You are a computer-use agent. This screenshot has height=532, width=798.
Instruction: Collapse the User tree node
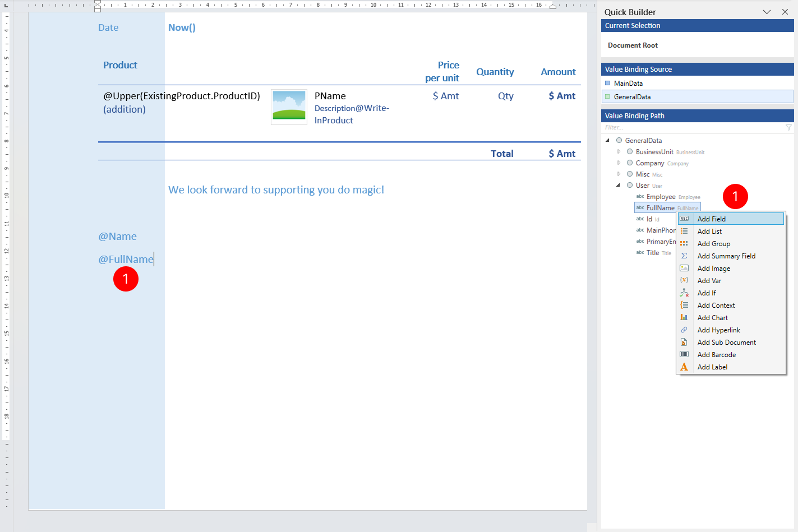619,186
